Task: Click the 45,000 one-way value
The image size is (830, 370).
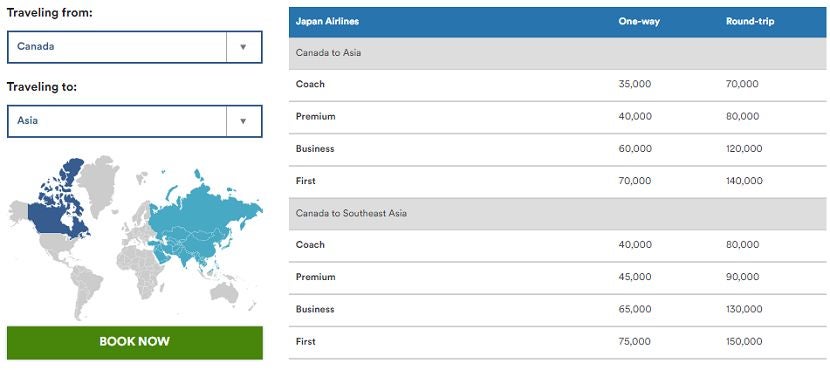Action: (635, 277)
